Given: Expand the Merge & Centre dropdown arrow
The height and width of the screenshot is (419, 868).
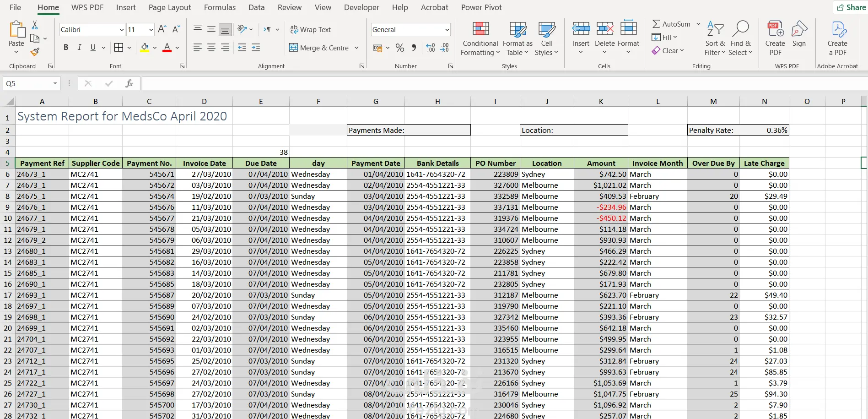Looking at the screenshot, I should tap(356, 48).
